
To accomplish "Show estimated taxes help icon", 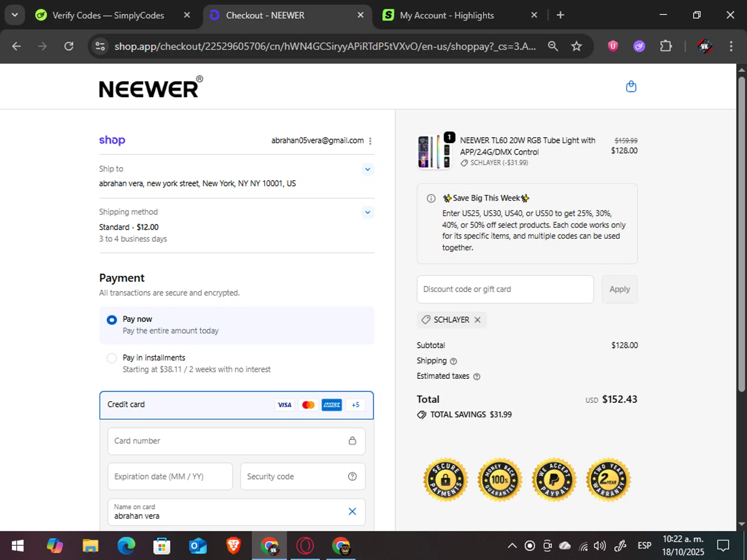I will click(x=477, y=377).
